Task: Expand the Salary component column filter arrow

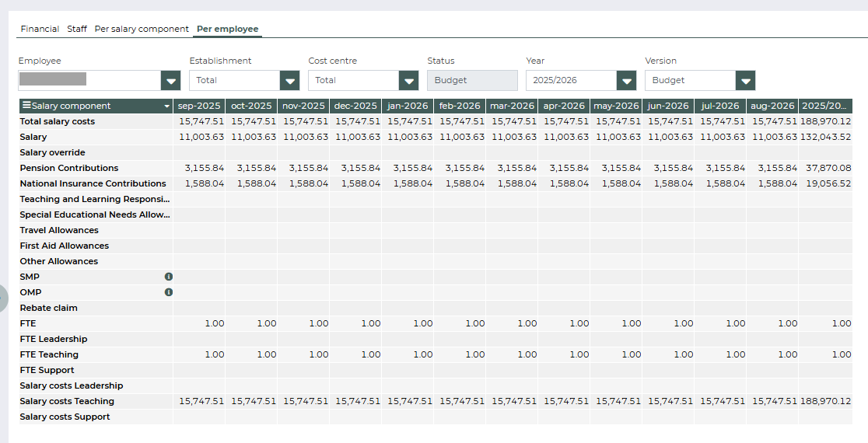Action: (x=166, y=106)
